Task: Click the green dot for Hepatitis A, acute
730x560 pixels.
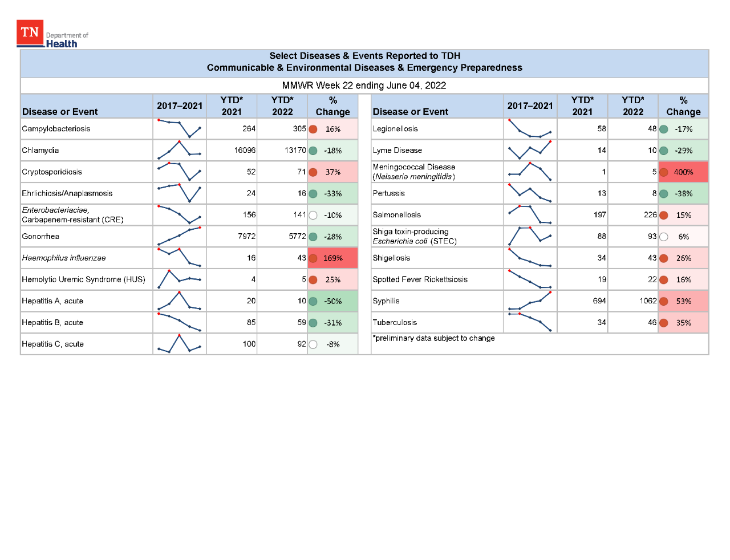Action: point(313,301)
